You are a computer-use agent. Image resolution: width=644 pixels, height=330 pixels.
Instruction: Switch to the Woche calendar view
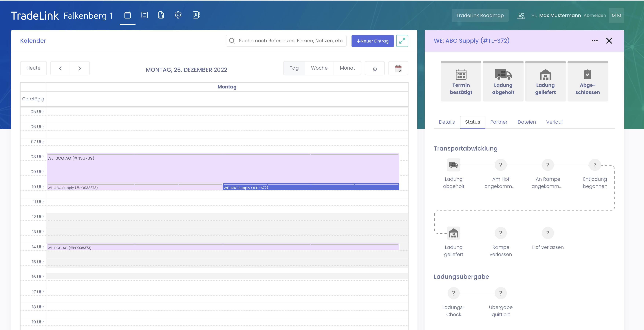(319, 68)
